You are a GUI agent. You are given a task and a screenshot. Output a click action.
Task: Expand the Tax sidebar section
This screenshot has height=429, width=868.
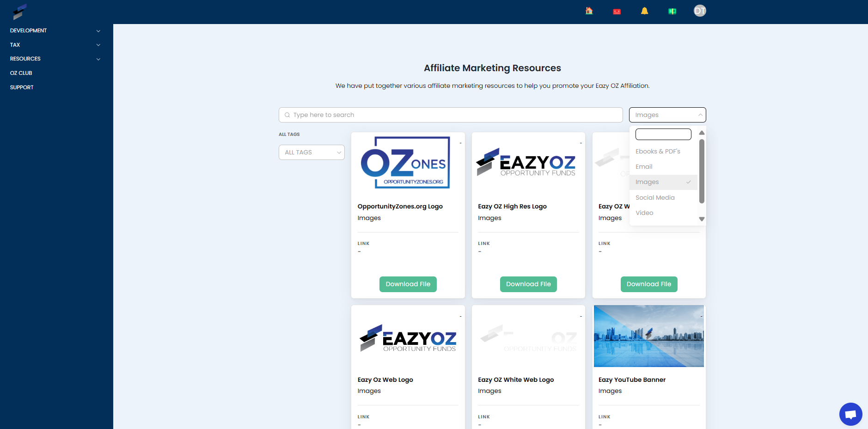pyautogui.click(x=55, y=45)
